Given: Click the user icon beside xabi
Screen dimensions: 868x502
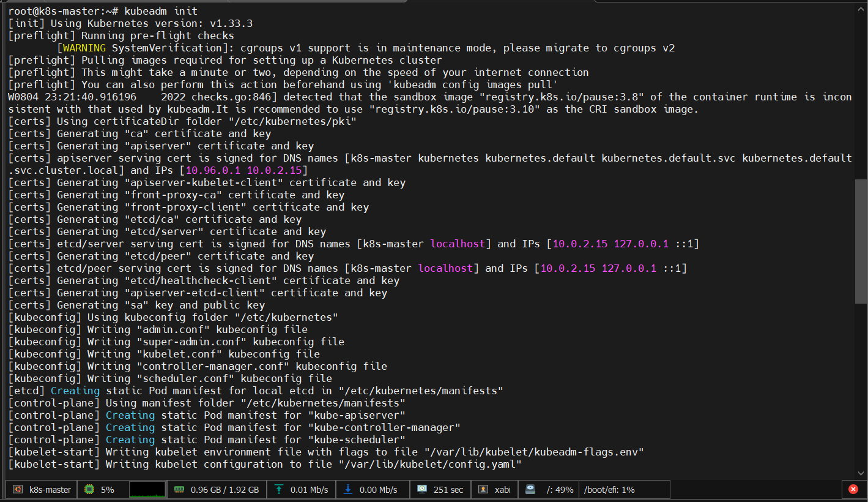Looking at the screenshot, I should point(483,490).
